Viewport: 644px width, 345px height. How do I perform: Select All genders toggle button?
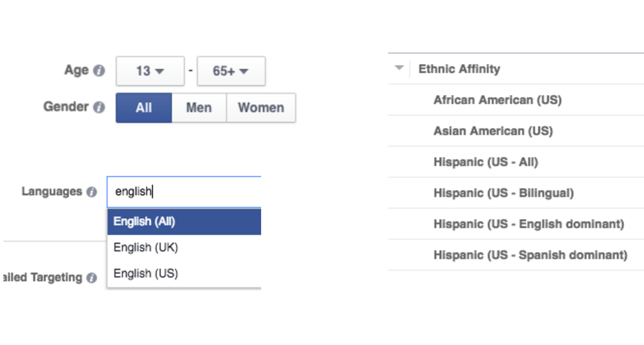tap(144, 108)
